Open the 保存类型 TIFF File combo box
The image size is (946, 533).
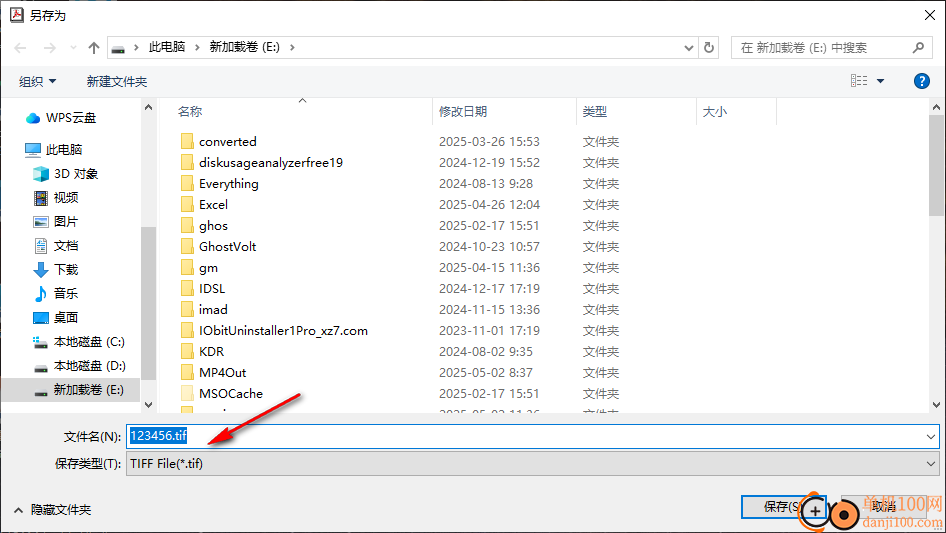[532, 464]
